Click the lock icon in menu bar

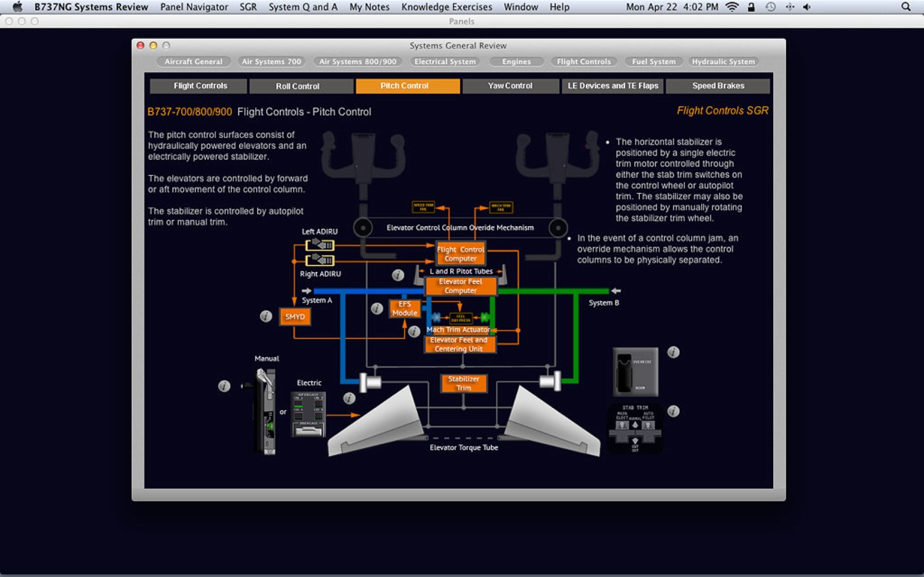[751, 7]
